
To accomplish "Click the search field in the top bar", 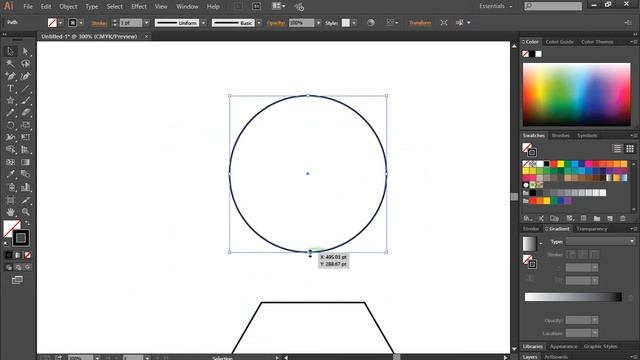I will click(x=553, y=6).
